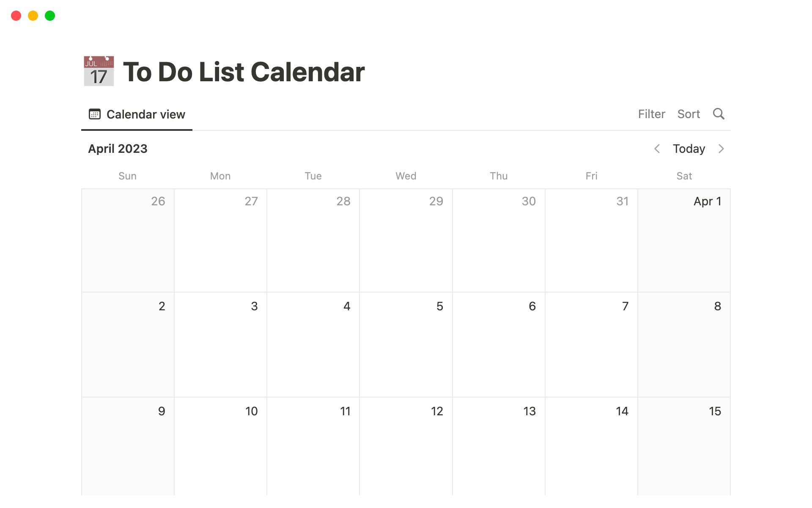Click the calendar emoji icon in title
The width and height of the screenshot is (812, 508).
[x=98, y=70]
